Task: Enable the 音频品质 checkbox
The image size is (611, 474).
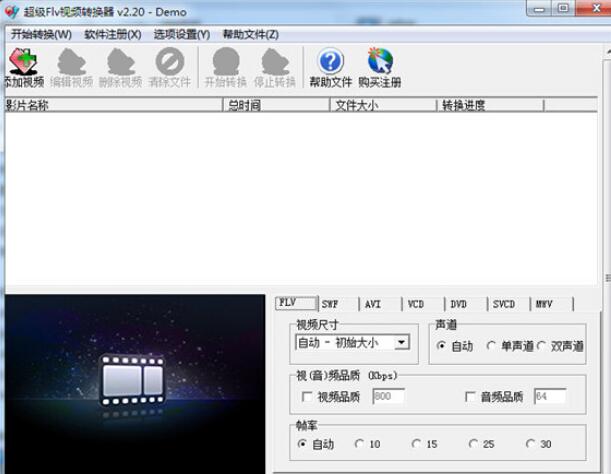Action: (471, 398)
